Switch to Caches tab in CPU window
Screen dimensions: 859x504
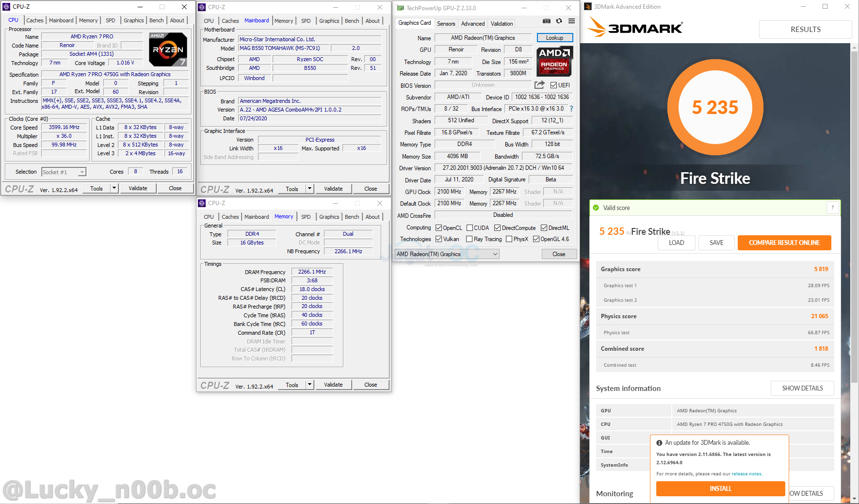(x=35, y=20)
